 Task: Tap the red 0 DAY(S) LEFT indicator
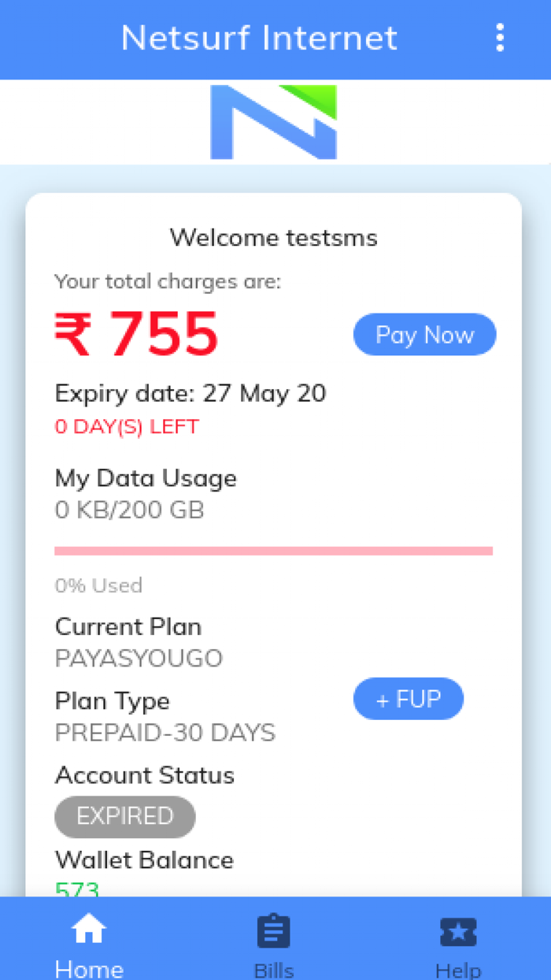[126, 426]
